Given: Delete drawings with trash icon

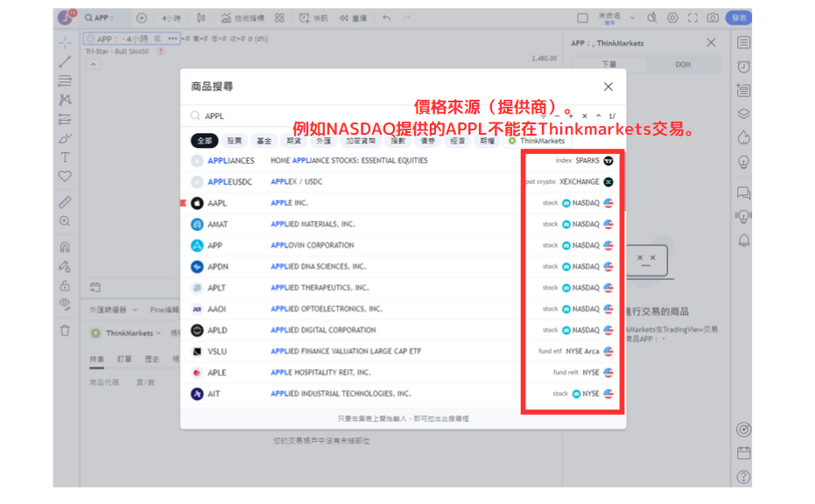Looking at the screenshot, I should 65,331.
